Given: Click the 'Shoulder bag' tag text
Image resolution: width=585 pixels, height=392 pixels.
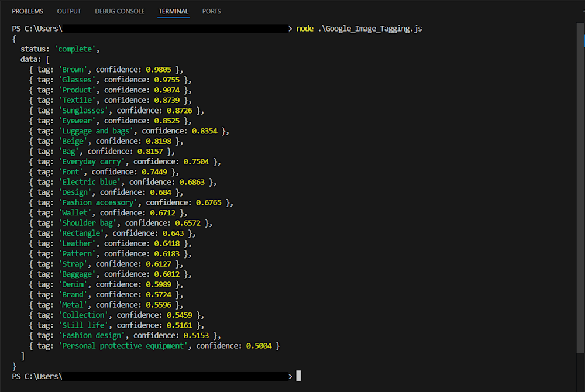Looking at the screenshot, I should point(87,223).
